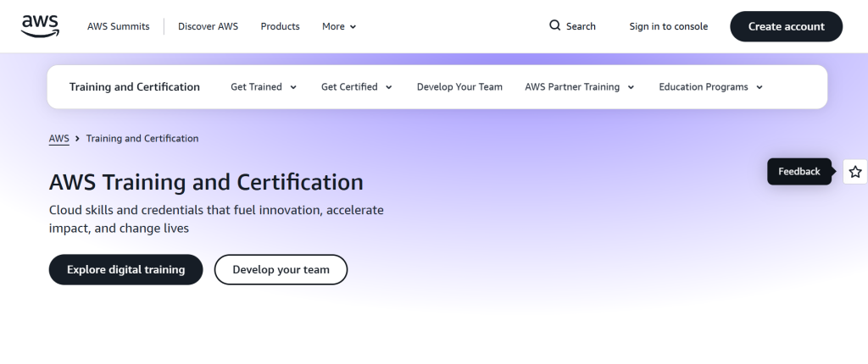The height and width of the screenshot is (364, 868).
Task: Click the Feedback button
Action: pyautogui.click(x=799, y=172)
